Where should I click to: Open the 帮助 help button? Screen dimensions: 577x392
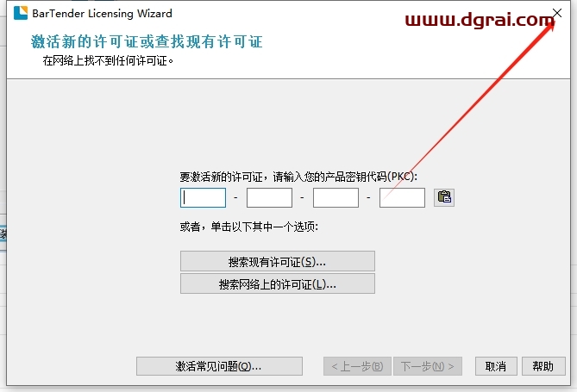(x=543, y=366)
